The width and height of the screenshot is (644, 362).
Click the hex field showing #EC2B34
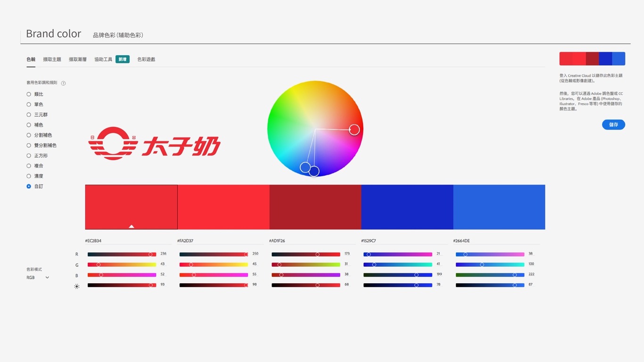[x=127, y=241]
